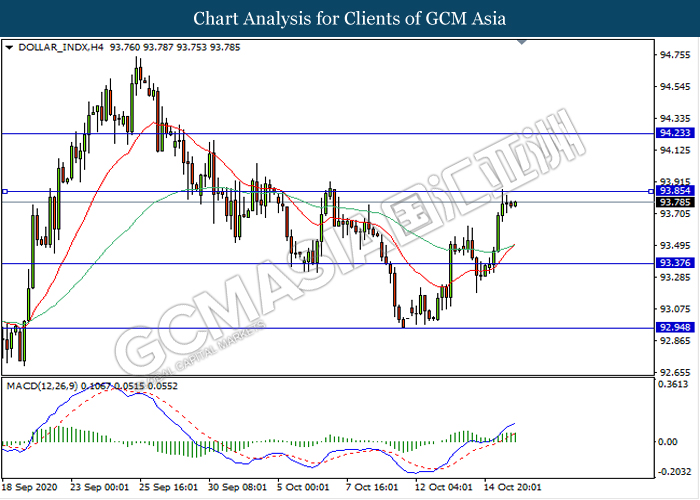
Task: Click the 94.755 price scale value
Action: [x=675, y=55]
